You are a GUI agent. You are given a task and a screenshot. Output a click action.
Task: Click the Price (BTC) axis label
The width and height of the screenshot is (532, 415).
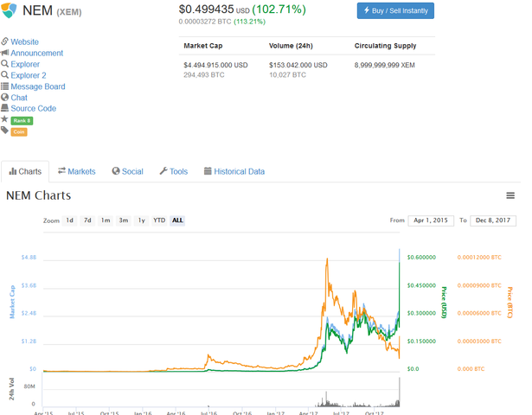coord(510,303)
